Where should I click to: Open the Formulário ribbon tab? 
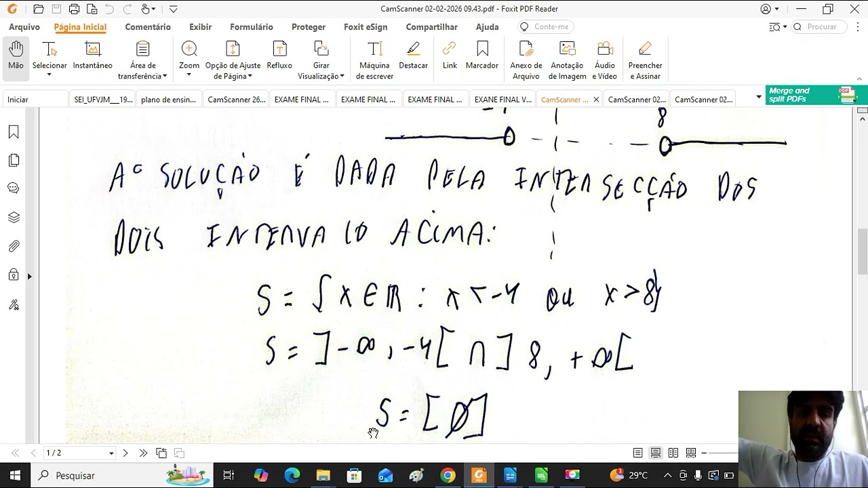pos(252,27)
